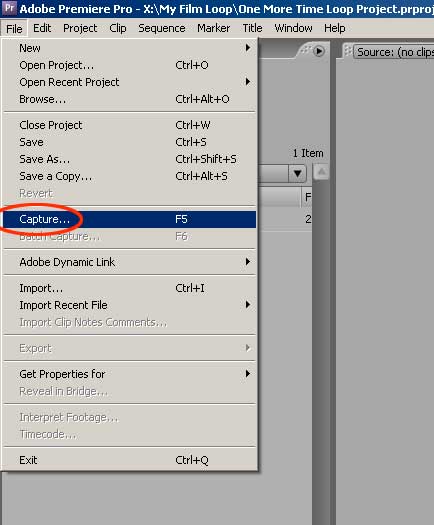Expand the Adobe Dynamic Link submenu
Image resolution: width=434 pixels, height=525 pixels.
click(x=130, y=262)
